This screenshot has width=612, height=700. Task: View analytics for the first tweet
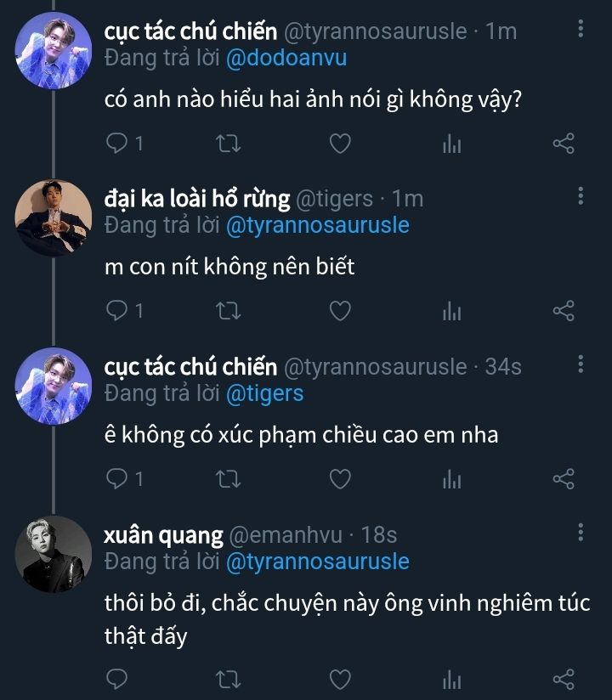pyautogui.click(x=451, y=144)
